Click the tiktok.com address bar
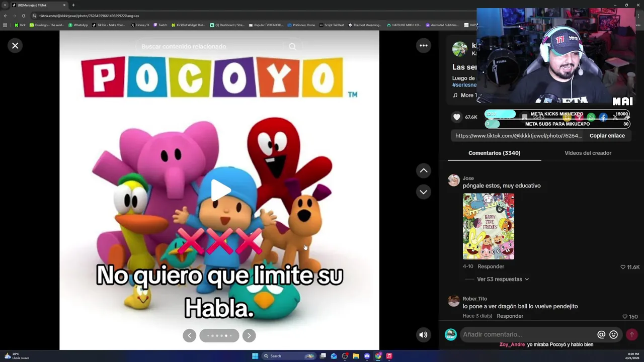The height and width of the screenshot is (362, 644). coord(252,16)
